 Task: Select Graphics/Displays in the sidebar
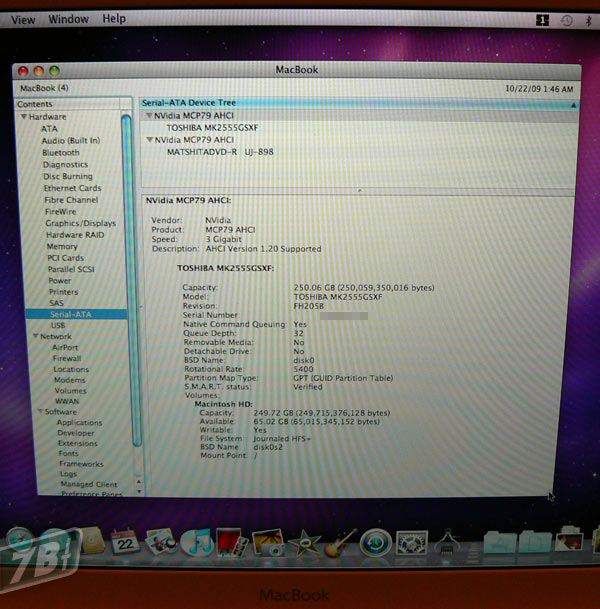click(x=81, y=223)
